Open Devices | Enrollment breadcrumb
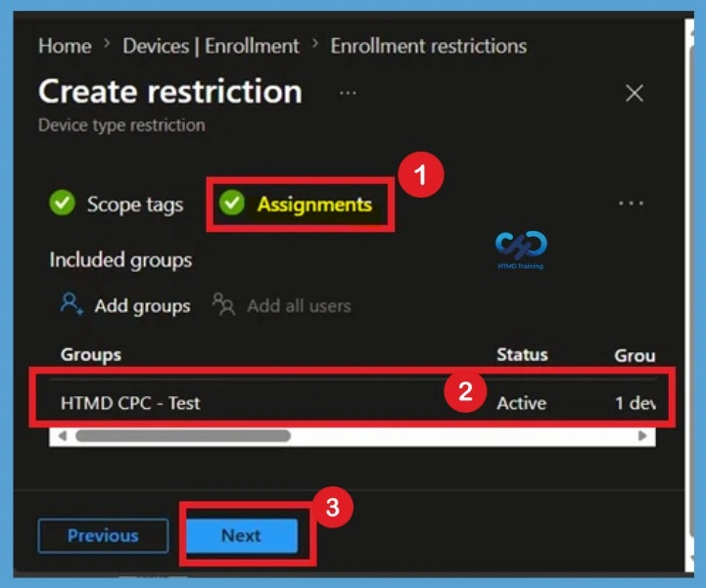This screenshot has height=588, width=706. pyautogui.click(x=211, y=46)
